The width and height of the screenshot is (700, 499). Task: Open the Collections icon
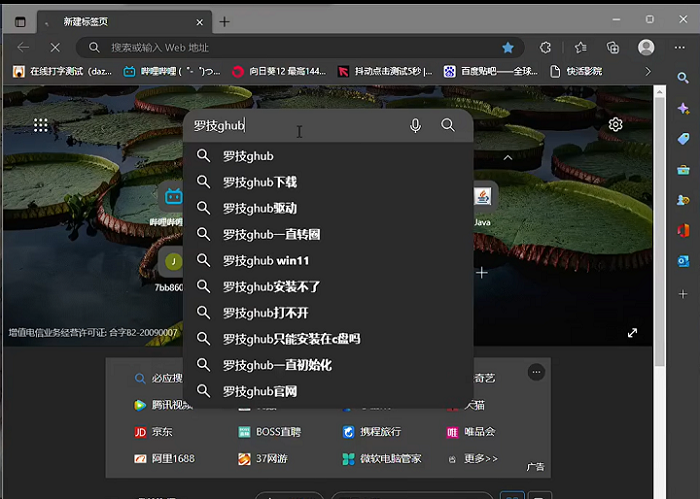[612, 47]
